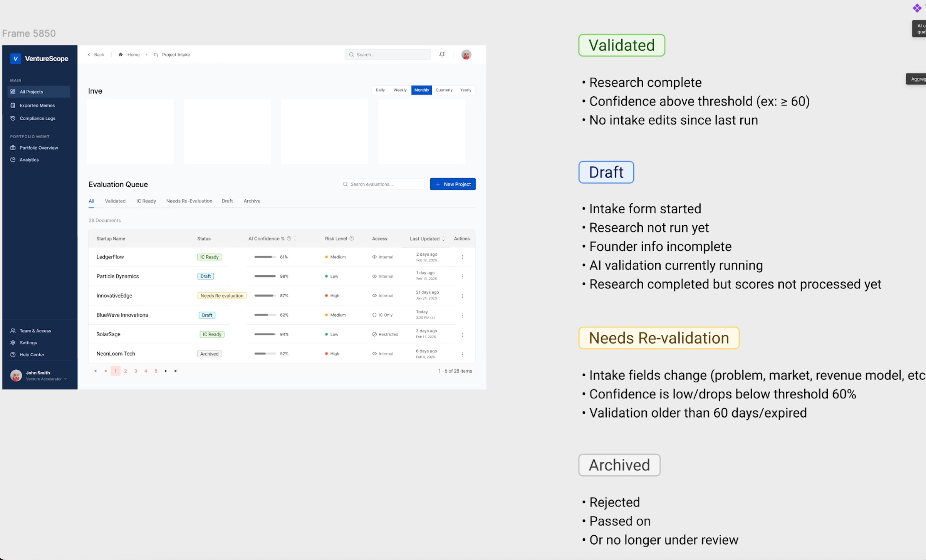The width and height of the screenshot is (926, 560).
Task: Click the Help Center icon
Action: pos(13,355)
